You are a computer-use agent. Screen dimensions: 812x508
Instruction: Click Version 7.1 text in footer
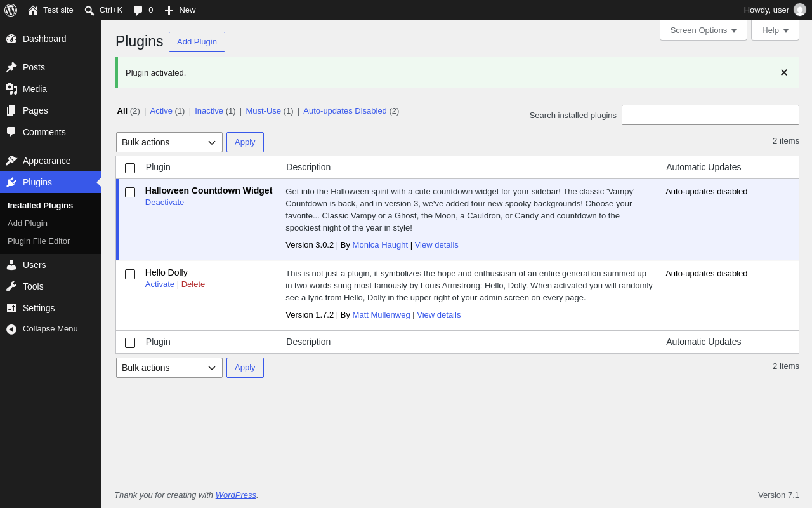778,495
